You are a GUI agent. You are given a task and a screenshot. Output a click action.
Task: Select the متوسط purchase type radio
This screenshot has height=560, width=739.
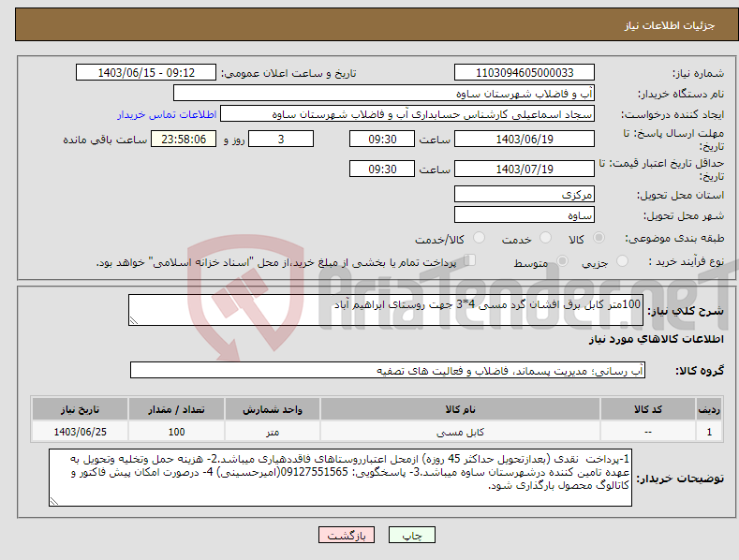tap(562, 260)
